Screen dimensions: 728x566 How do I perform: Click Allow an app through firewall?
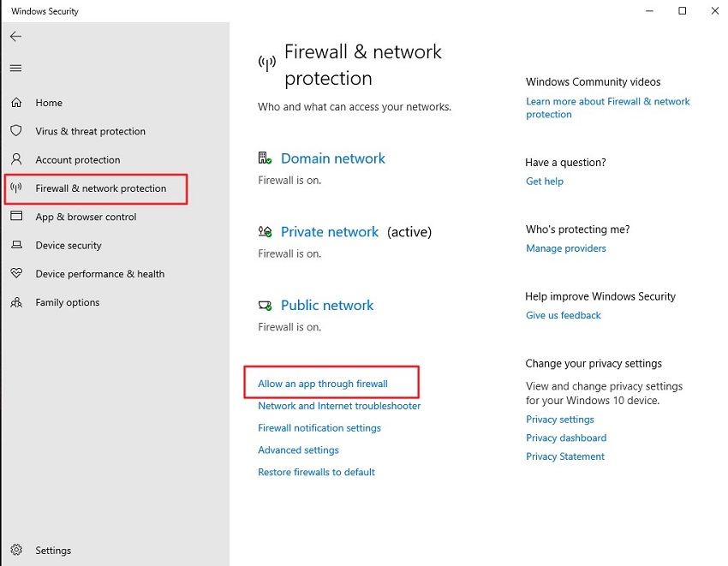322,384
